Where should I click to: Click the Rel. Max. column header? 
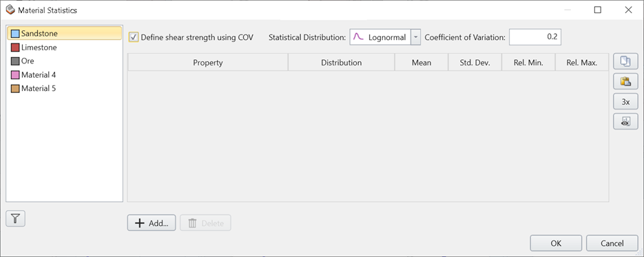[581, 63]
